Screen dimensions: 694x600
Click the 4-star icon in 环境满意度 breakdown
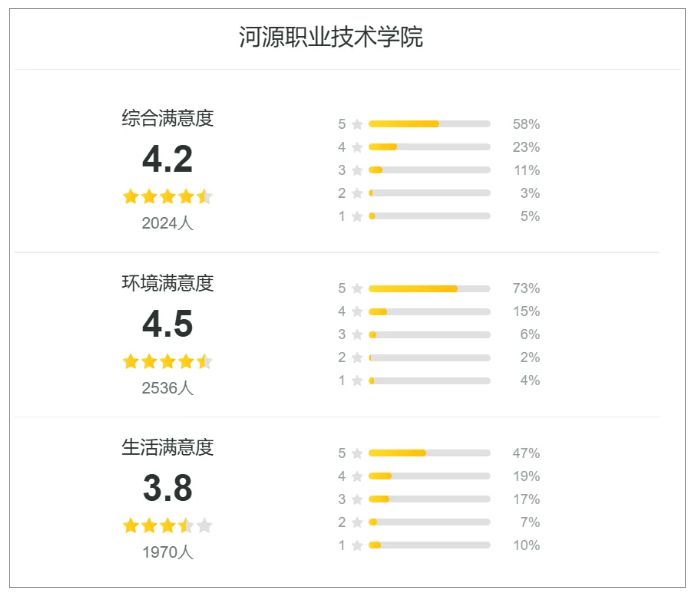pyautogui.click(x=357, y=312)
